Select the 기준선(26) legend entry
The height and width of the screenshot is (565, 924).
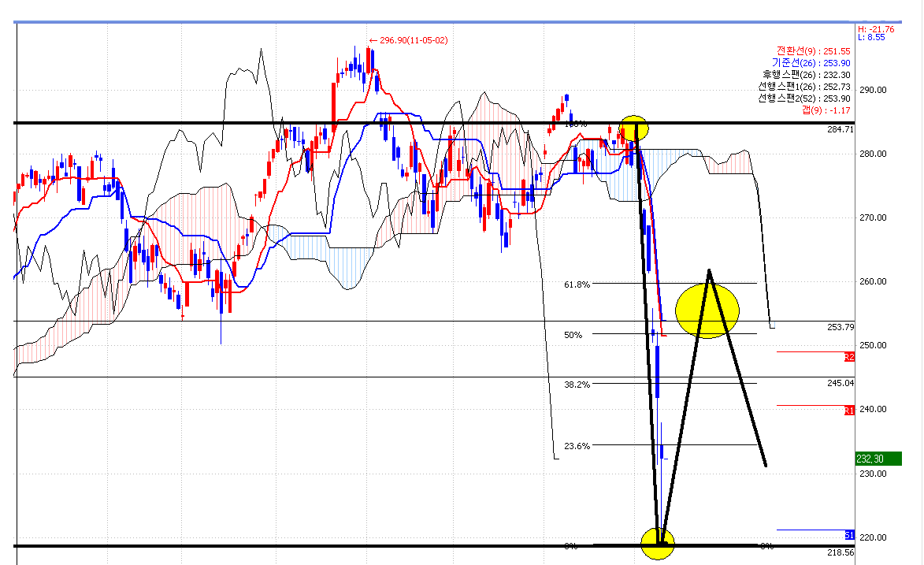coord(811,62)
